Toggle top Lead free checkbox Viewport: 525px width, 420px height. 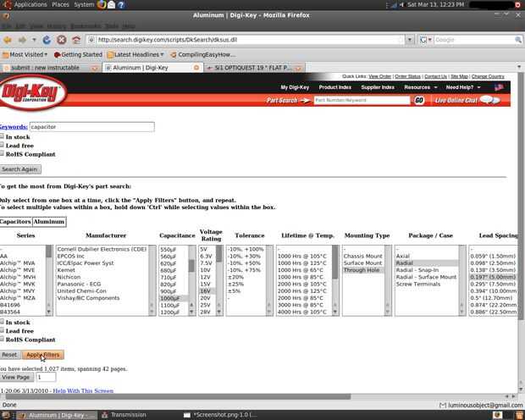tap(2, 145)
